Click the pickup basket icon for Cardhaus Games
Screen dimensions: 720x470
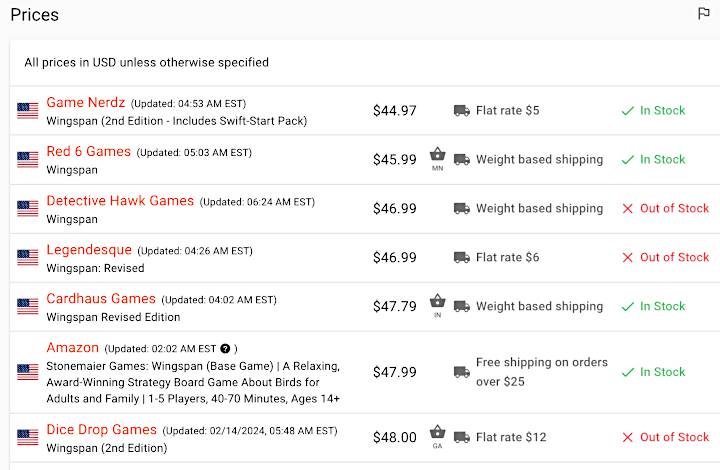pos(438,301)
